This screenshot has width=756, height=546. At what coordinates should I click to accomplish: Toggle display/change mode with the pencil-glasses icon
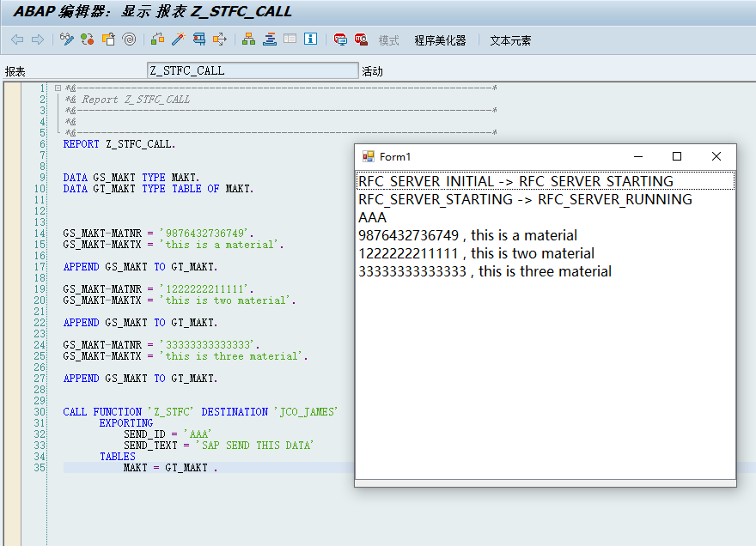66,39
